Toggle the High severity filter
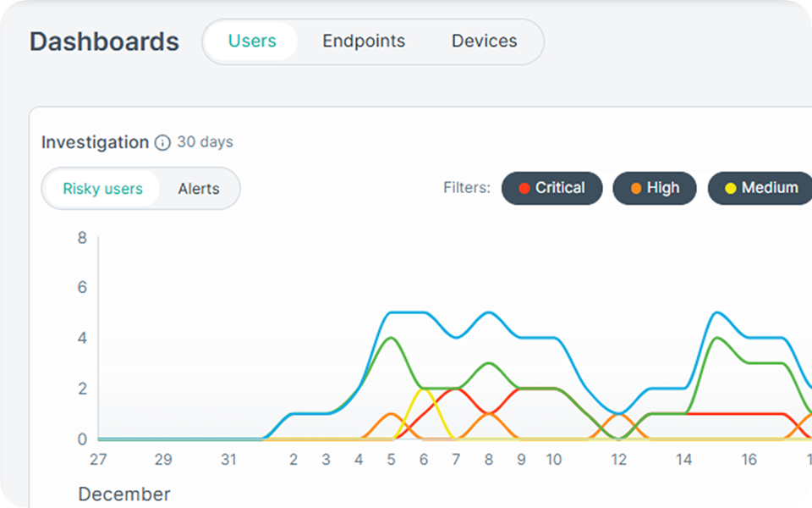Viewport: 812px width, 508px height. click(x=655, y=188)
